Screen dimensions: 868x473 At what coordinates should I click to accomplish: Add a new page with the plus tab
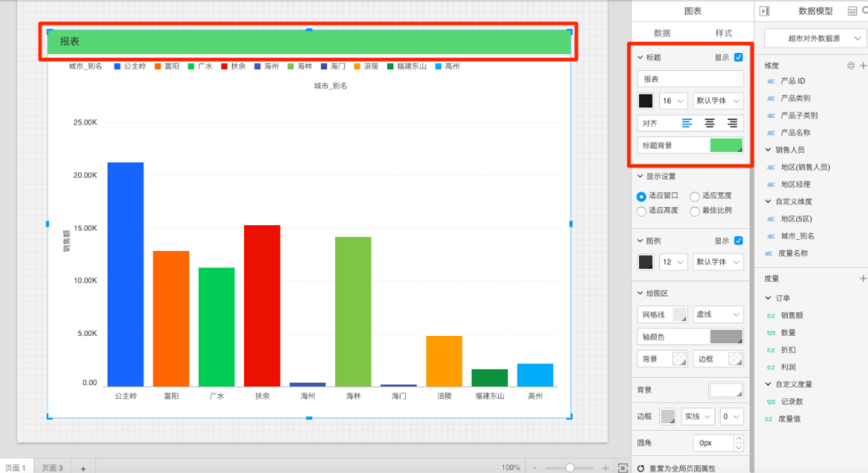(83, 468)
